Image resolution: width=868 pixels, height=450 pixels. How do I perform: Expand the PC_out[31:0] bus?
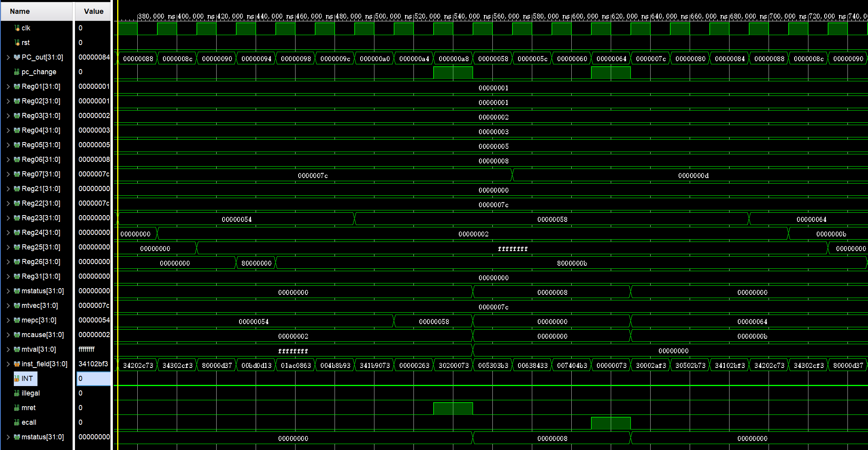8,57
